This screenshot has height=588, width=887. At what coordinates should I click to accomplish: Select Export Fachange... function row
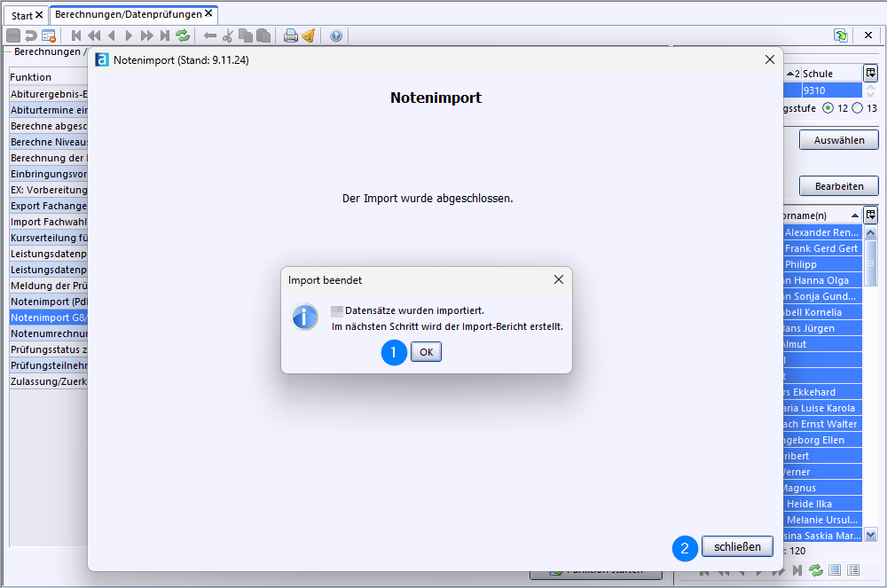point(49,206)
